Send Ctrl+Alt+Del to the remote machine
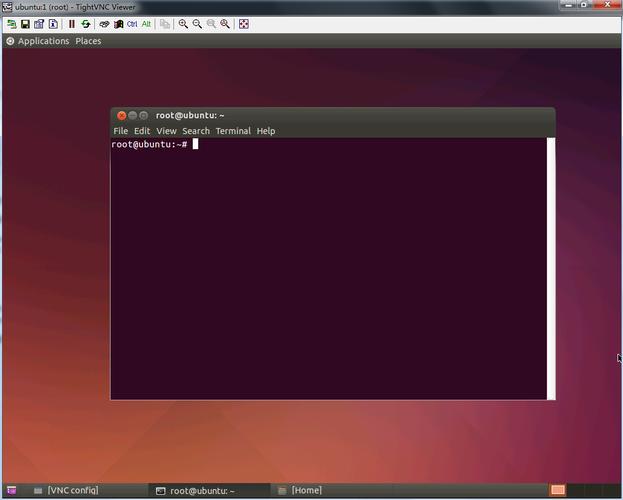623x500 pixels. [x=104, y=24]
